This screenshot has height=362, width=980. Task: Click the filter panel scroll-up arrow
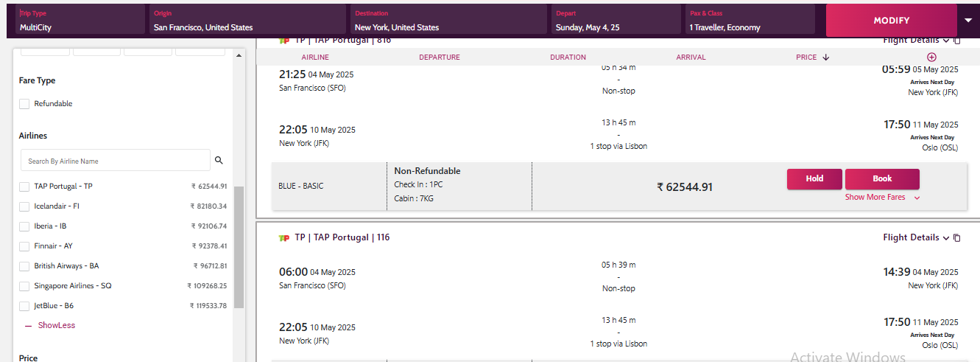239,56
